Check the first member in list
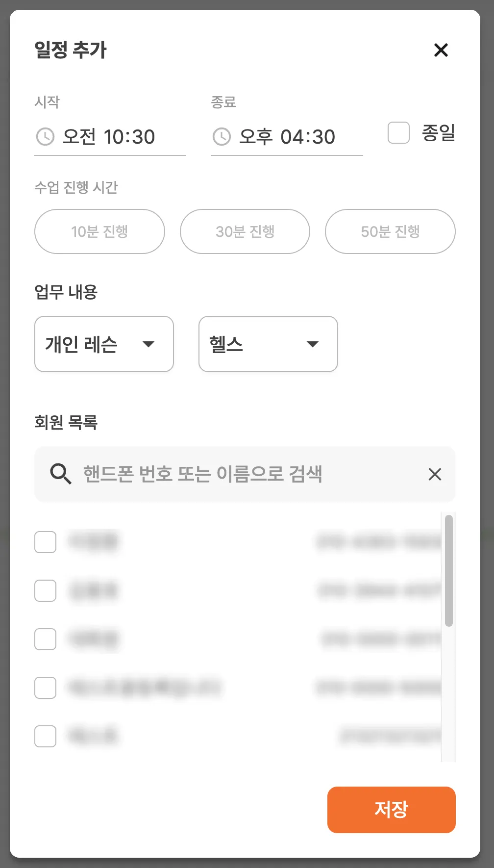The image size is (494, 868). pos(46,542)
